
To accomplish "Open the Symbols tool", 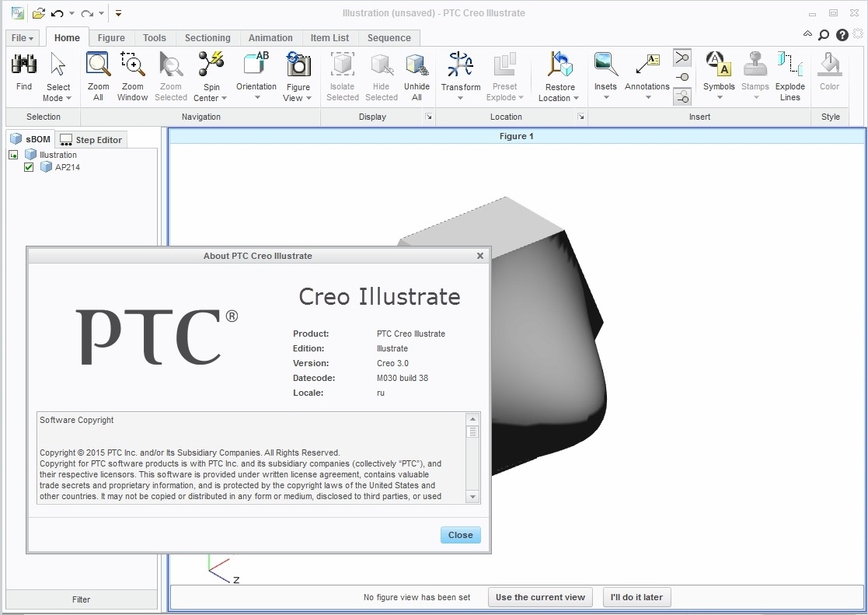I will point(719,64).
